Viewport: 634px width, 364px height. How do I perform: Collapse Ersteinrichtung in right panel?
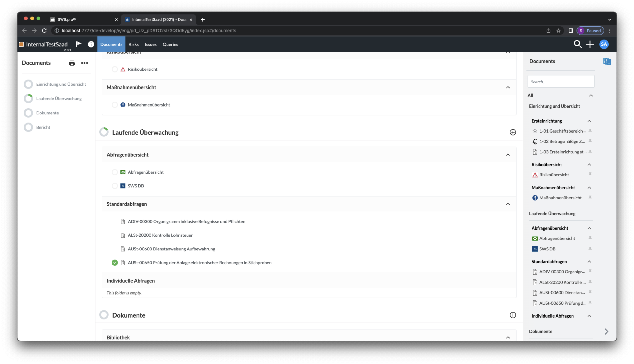point(590,121)
